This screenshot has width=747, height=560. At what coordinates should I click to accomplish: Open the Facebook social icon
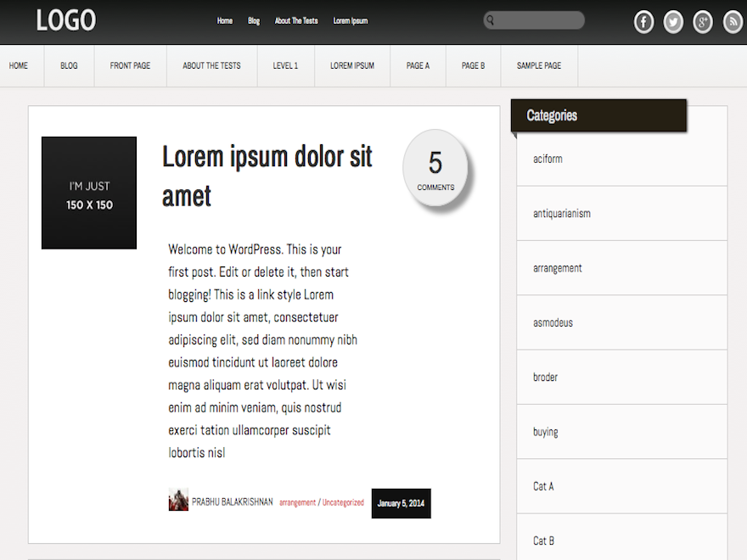tap(643, 21)
